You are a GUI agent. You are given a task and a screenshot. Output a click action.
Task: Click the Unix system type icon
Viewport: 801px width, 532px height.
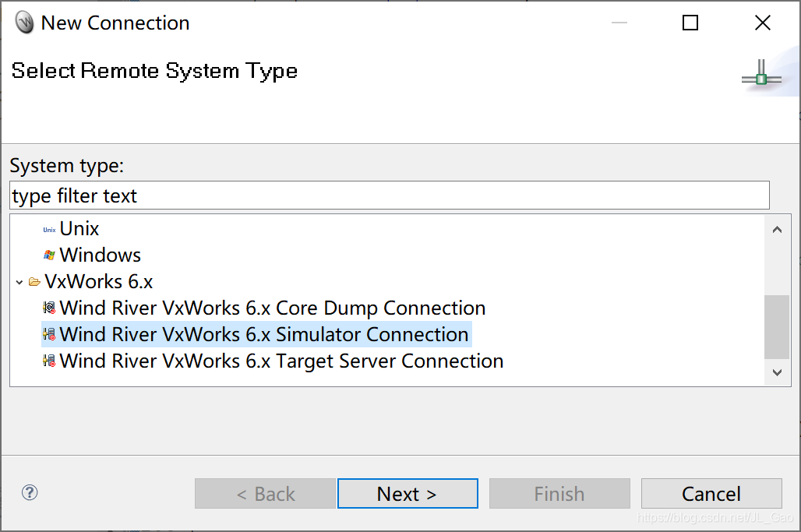49,230
